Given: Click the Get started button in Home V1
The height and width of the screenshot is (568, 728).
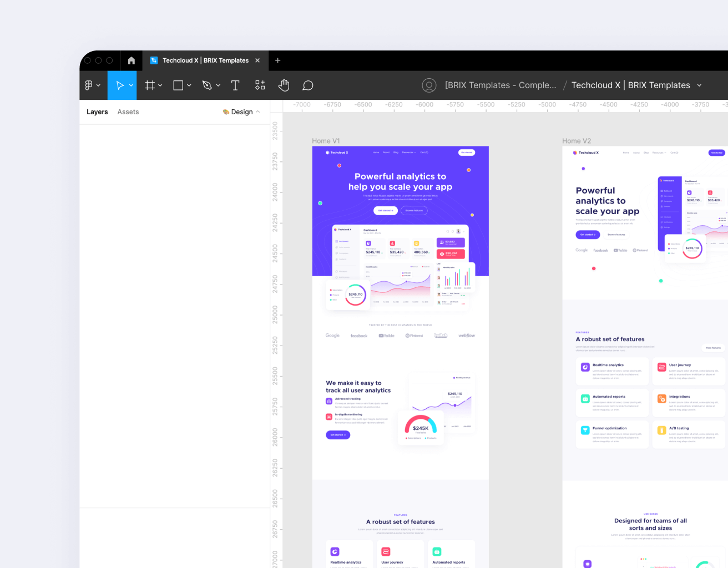Looking at the screenshot, I should point(385,210).
